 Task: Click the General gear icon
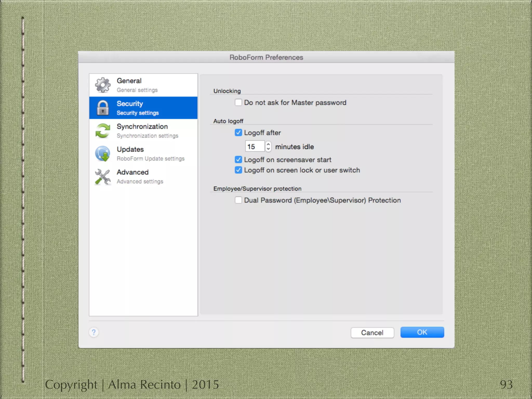103,85
